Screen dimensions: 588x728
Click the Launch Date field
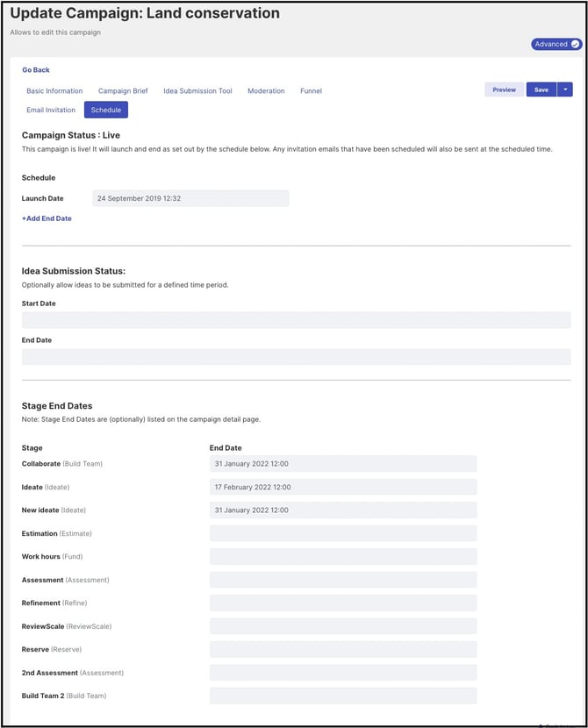coord(190,199)
